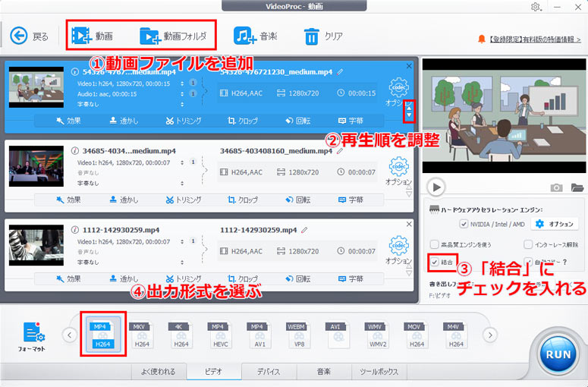This screenshot has width=588, height=387.
Task: Rename output 34685-403408160_medium.mp4 with pencil icon
Action: [340, 151]
